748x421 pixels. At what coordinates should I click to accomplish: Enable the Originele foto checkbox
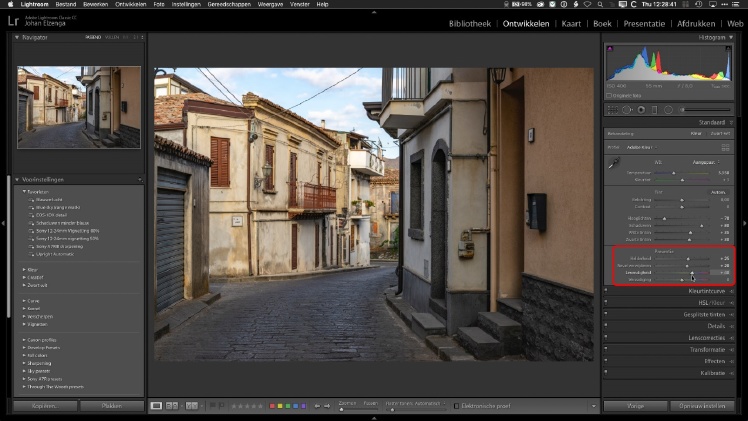point(609,96)
